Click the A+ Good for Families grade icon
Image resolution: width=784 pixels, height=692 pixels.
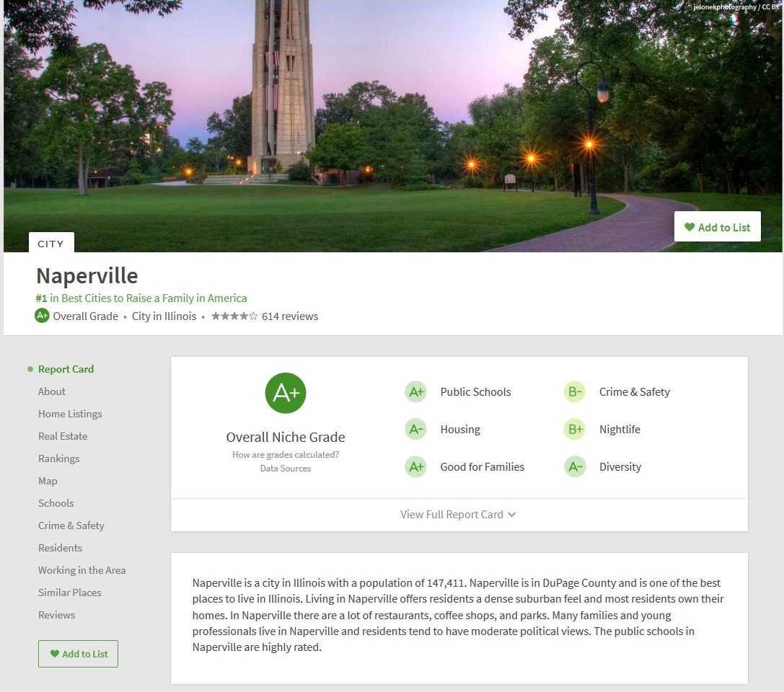(416, 467)
